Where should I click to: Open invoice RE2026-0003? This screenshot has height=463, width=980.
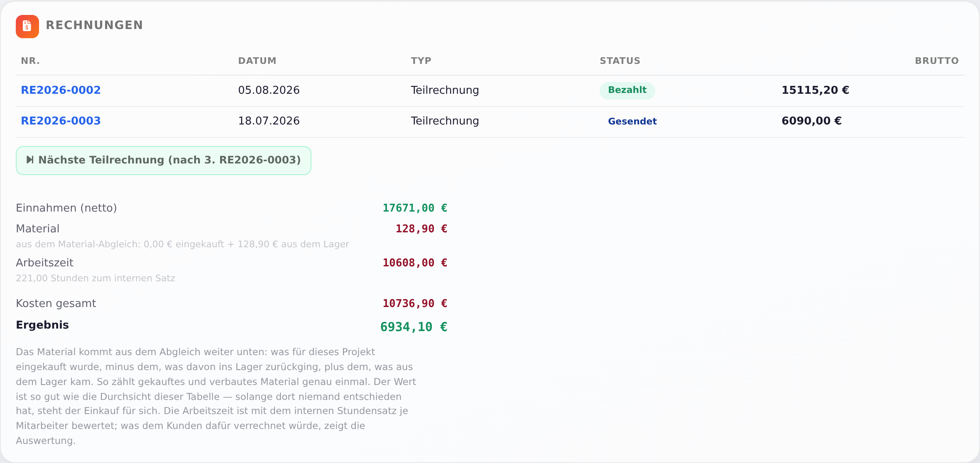pos(61,121)
